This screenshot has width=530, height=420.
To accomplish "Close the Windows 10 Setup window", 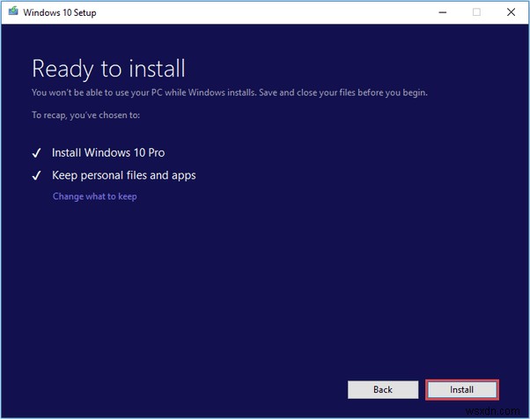I will coord(511,12).
